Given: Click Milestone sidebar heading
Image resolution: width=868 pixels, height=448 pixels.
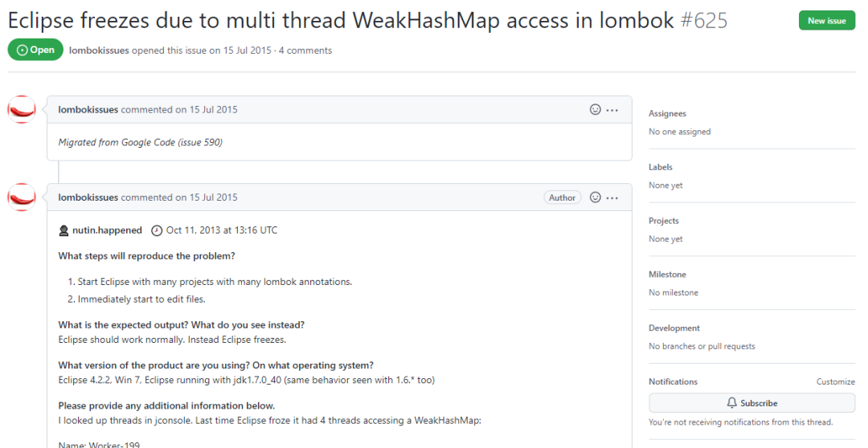Looking at the screenshot, I should [x=667, y=275].
